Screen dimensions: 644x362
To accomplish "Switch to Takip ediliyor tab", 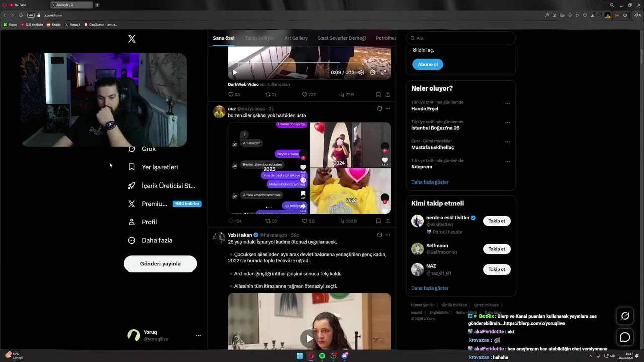I will [260, 38].
